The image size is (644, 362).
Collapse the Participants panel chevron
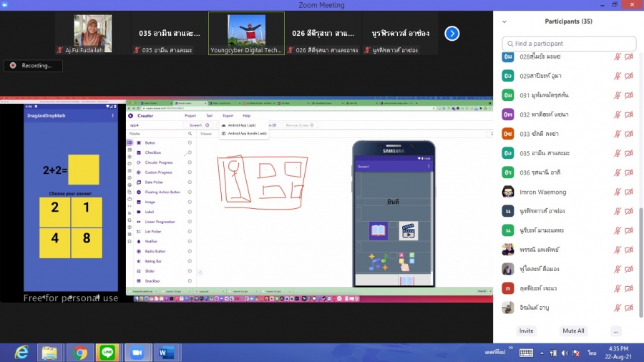[504, 21]
